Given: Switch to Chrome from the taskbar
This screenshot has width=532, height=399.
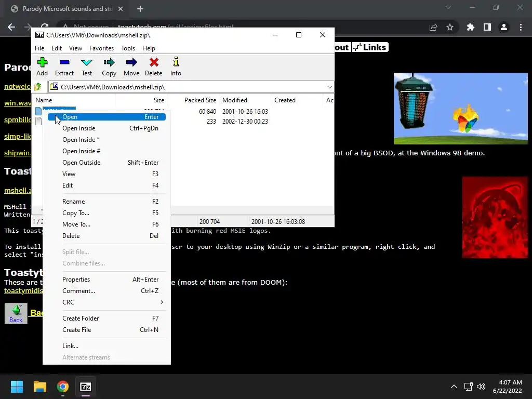Looking at the screenshot, I should (63, 387).
